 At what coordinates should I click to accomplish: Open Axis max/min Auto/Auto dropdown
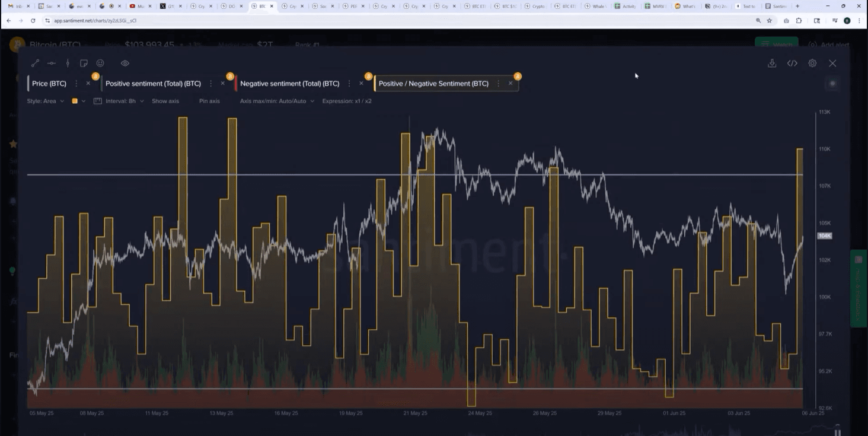click(276, 101)
